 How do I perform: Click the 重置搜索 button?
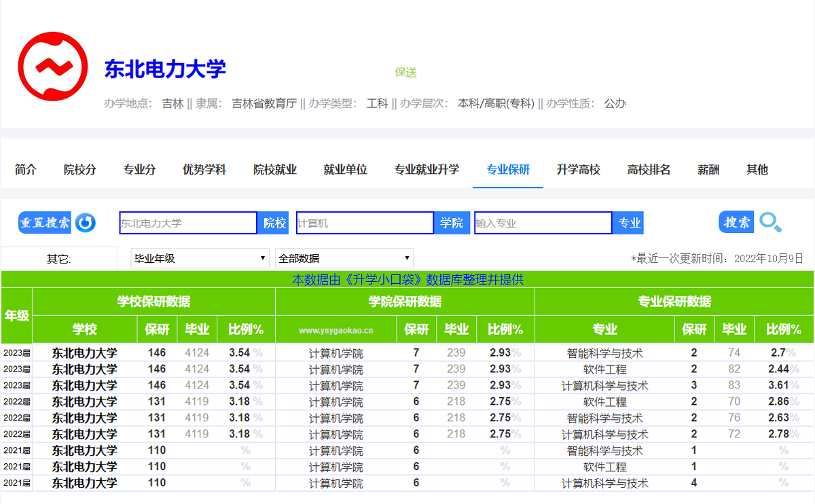(x=45, y=223)
